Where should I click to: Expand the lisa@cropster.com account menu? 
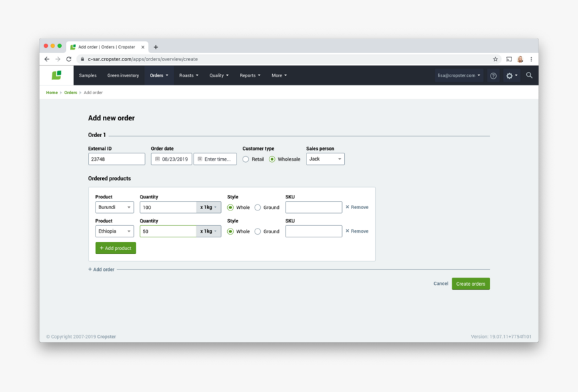tap(459, 75)
